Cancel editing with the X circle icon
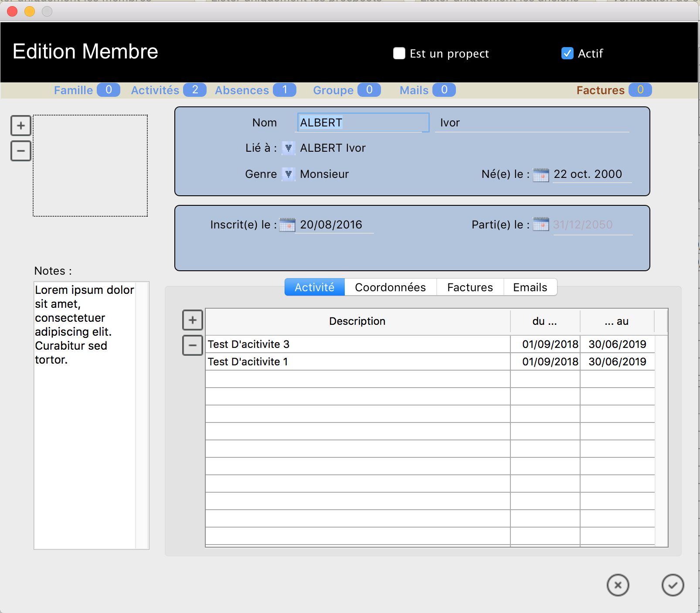The width and height of the screenshot is (700, 613). pyautogui.click(x=618, y=585)
